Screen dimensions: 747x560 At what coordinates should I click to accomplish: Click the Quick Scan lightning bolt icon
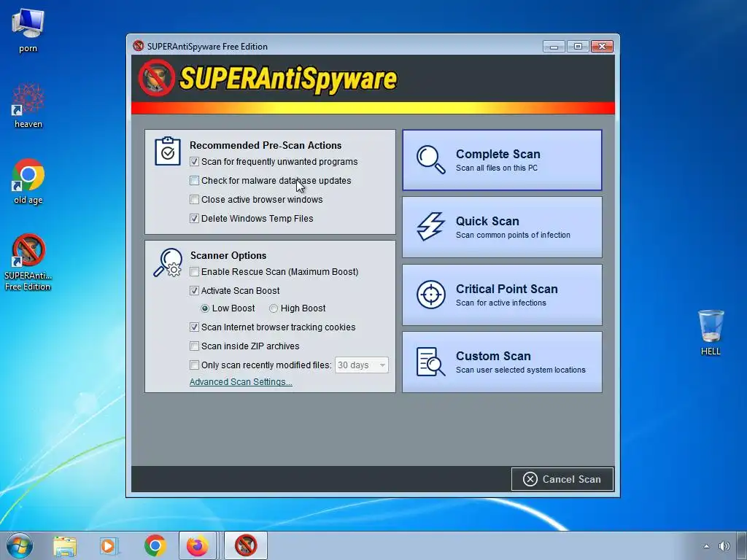coord(430,226)
